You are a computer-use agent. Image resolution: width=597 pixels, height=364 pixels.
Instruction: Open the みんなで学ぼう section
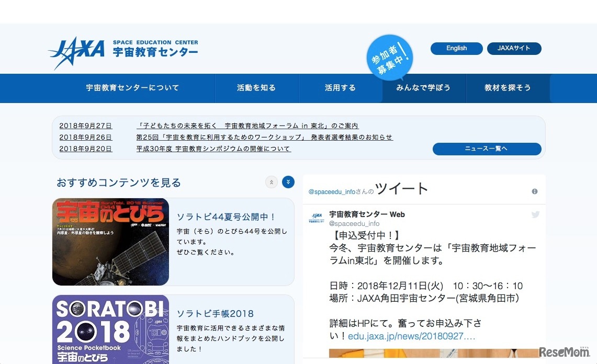[x=424, y=88]
